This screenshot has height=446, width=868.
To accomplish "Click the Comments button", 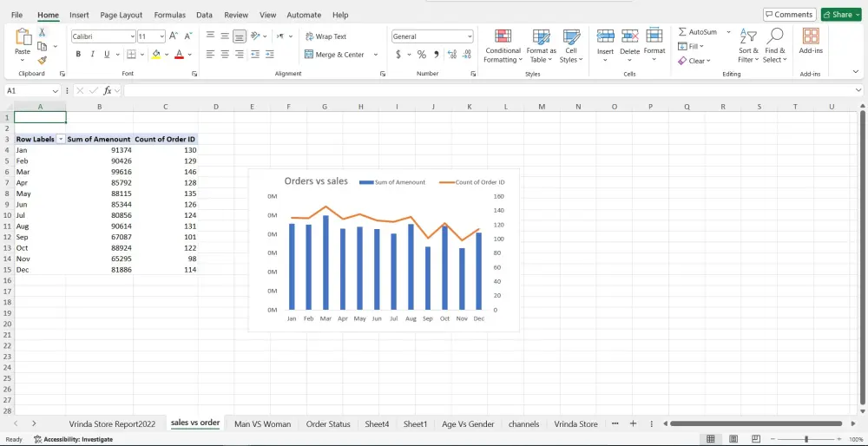I will 789,15.
